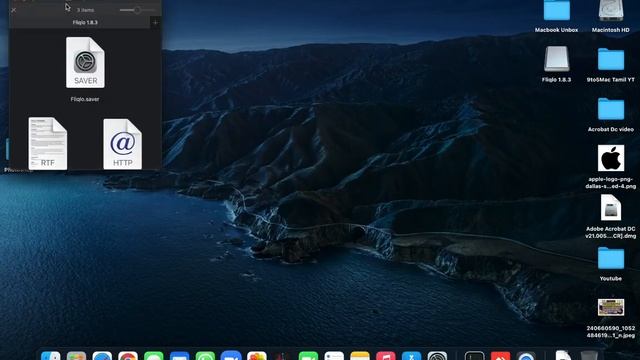Open Music from the Dock
640x360 pixels.
click(x=386, y=356)
